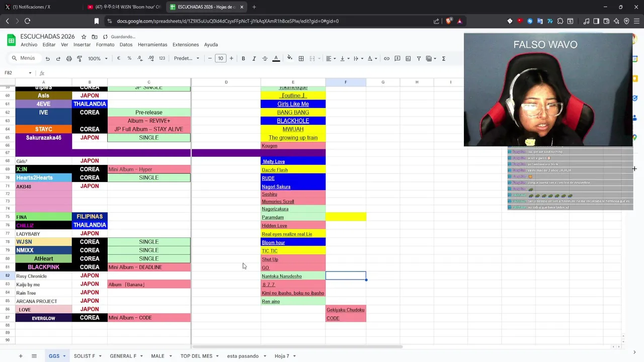This screenshot has width=644, height=362.
Task: Toggle strikethrough formatting
Action: [x=265, y=58]
